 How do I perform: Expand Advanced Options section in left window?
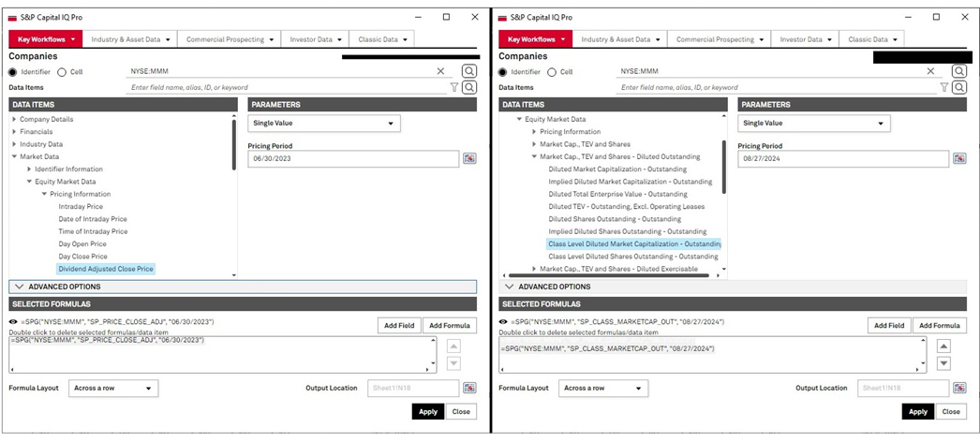click(x=243, y=287)
